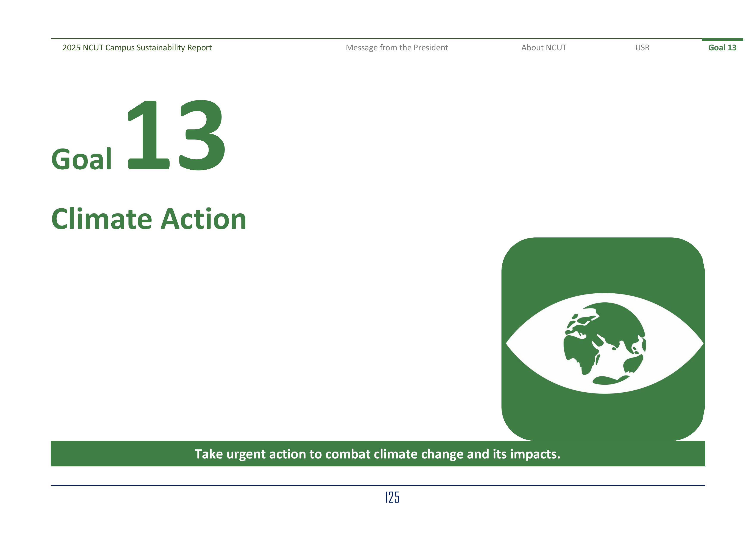Toggle the USR header item
The height and width of the screenshot is (534, 756).
tap(641, 47)
